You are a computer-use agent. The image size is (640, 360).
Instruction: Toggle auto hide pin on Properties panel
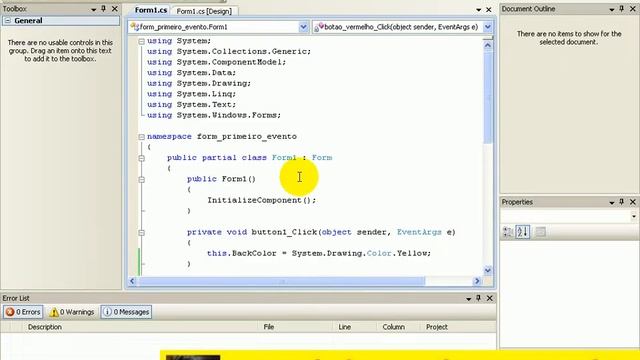pyautogui.click(x=622, y=202)
